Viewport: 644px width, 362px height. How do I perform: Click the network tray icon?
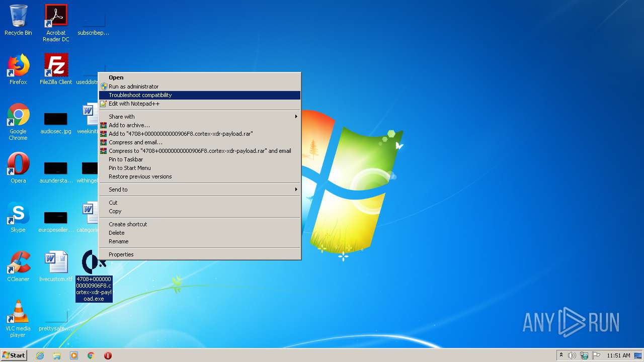pos(584,355)
